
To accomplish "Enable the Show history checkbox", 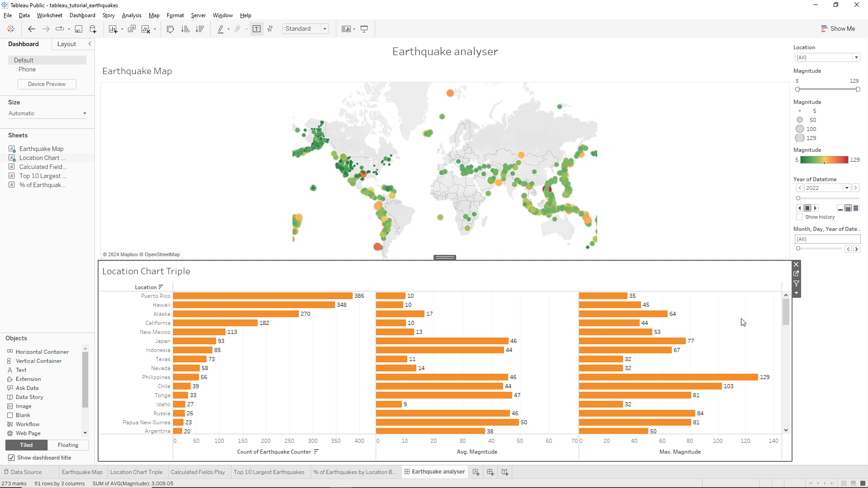I will [799, 217].
